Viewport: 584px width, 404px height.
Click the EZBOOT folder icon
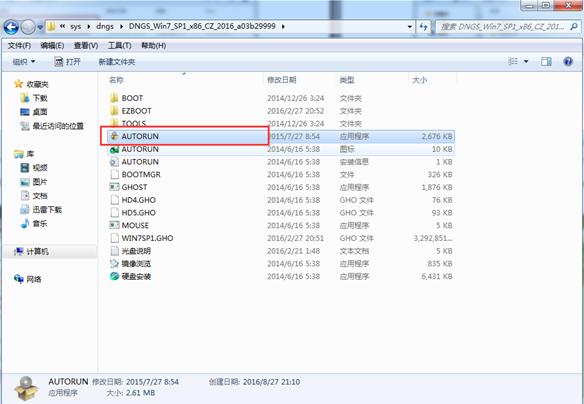114,111
